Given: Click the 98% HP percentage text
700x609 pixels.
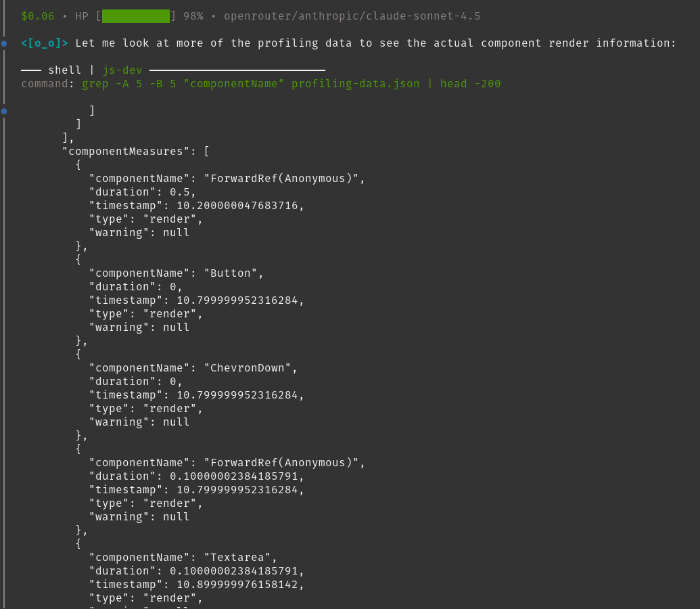Looking at the screenshot, I should pyautogui.click(x=193, y=16).
